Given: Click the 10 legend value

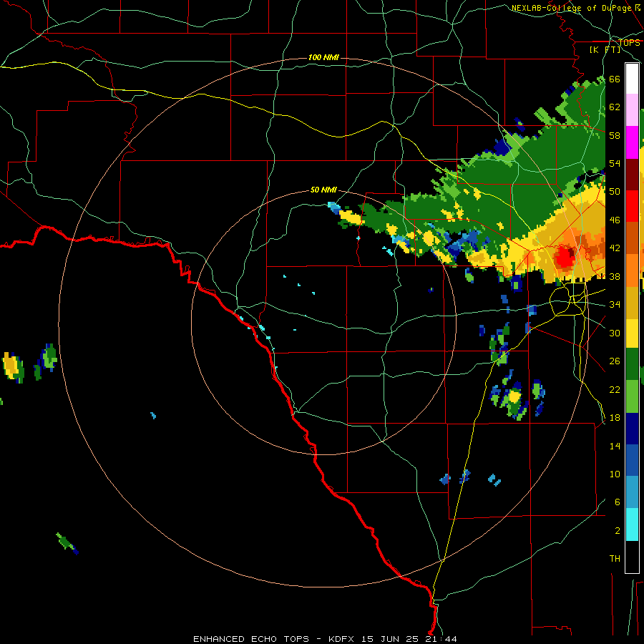Looking at the screenshot, I should tap(615, 474).
